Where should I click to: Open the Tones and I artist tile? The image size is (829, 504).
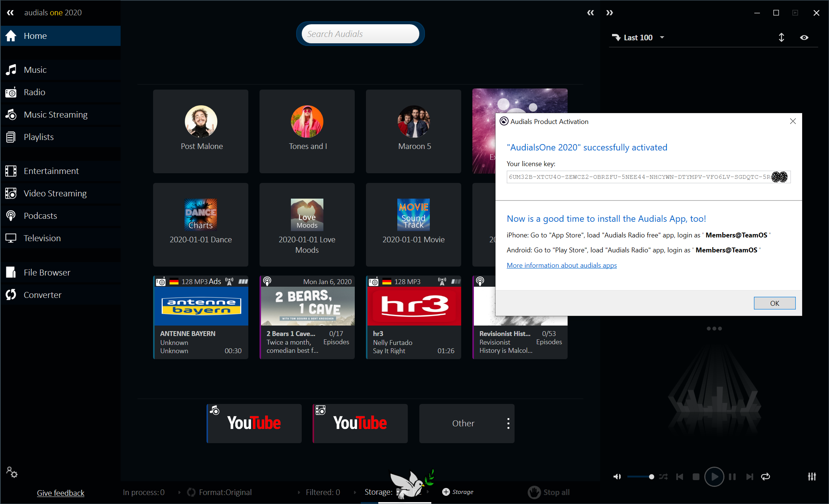pyautogui.click(x=307, y=131)
